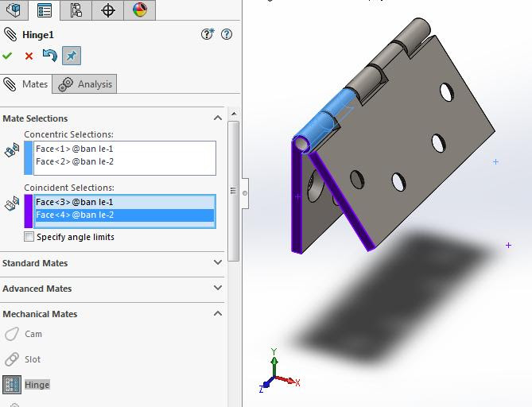Click the Concentric Selections entity icon
This screenshot has height=407, width=532.
(12, 150)
